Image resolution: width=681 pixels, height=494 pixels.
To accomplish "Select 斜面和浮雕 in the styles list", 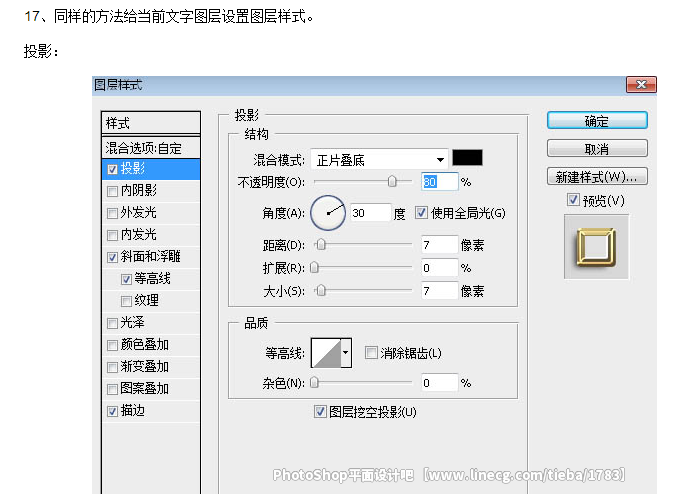I will [x=150, y=256].
